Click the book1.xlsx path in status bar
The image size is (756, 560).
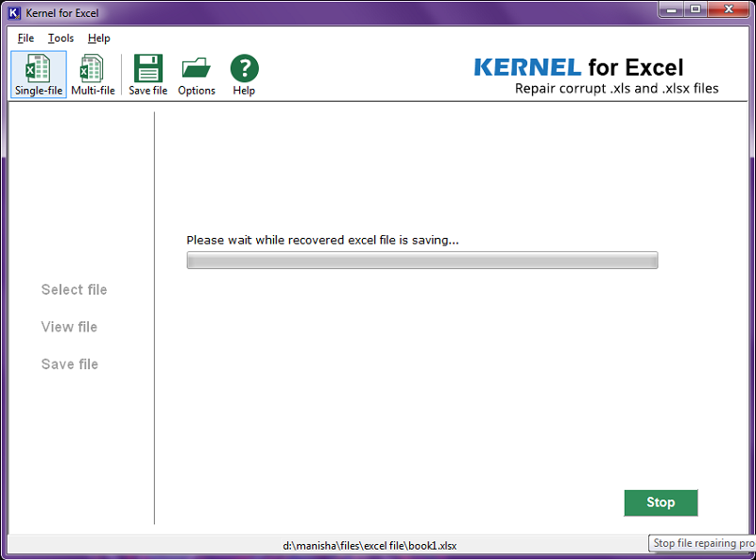click(369, 546)
